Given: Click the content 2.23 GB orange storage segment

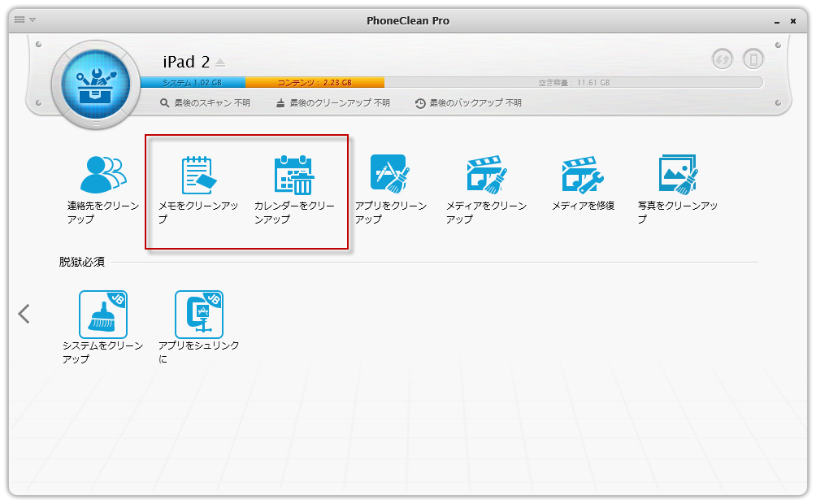Looking at the screenshot, I should 315,82.
